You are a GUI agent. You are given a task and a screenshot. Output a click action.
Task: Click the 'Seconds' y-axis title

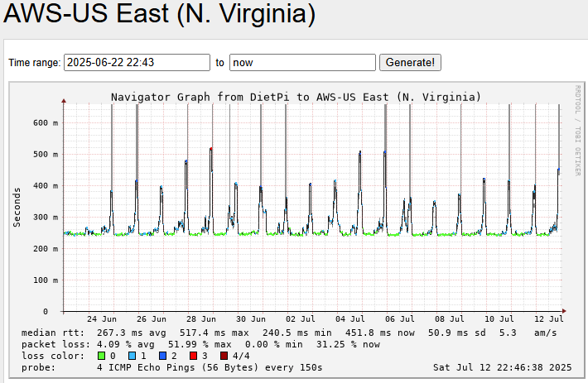click(x=17, y=208)
